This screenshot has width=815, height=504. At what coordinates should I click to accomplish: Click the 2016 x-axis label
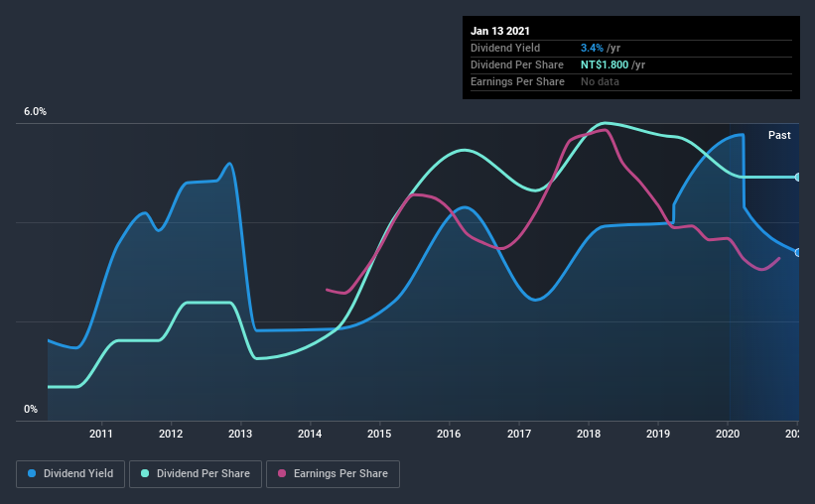click(x=449, y=434)
